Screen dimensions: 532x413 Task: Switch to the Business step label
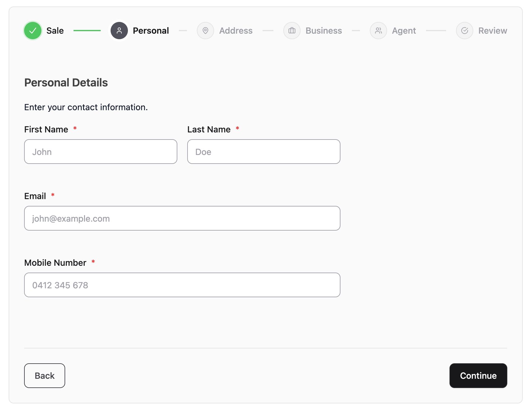[x=323, y=31]
